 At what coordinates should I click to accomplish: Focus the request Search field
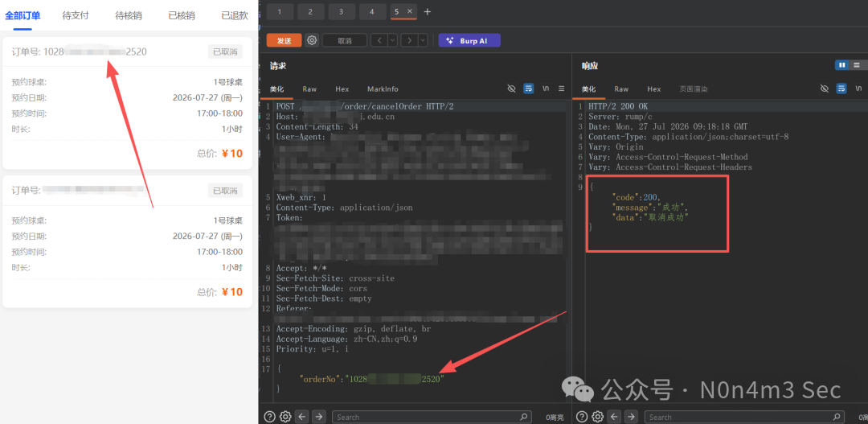pos(432,417)
